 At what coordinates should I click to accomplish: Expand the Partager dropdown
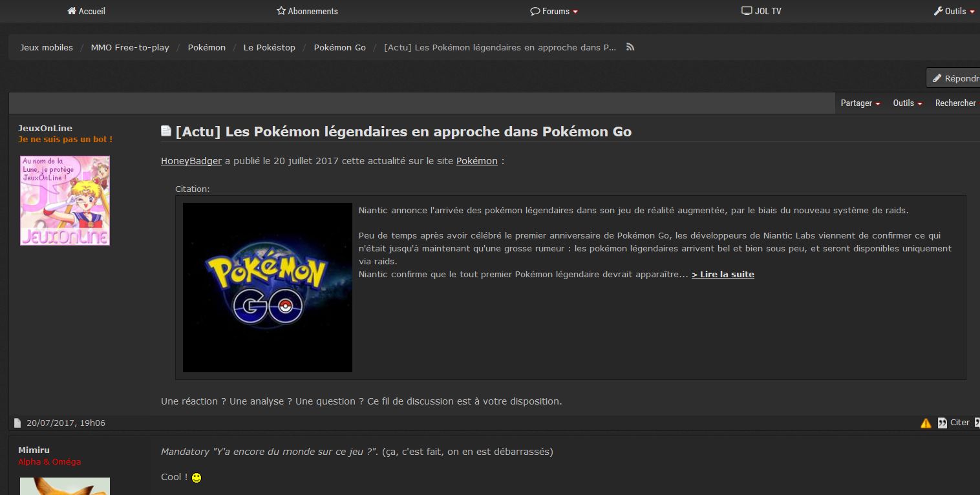(860, 103)
